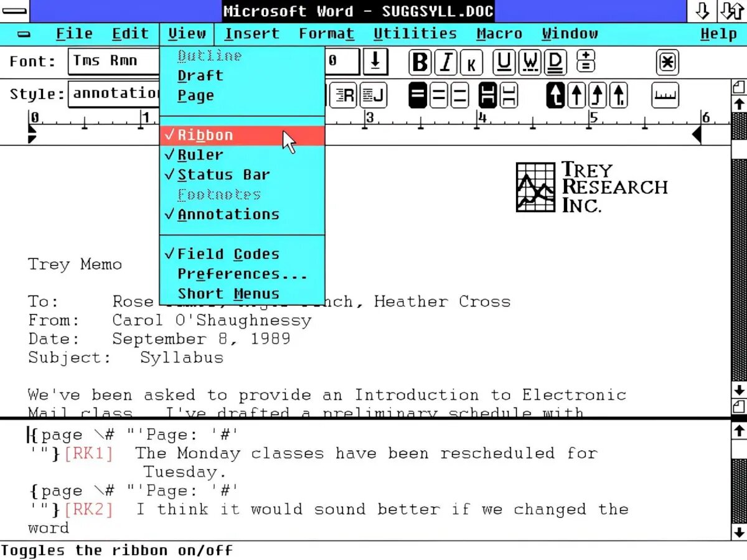This screenshot has width=747, height=560.
Task: Disable Field Codes display
Action: pos(228,254)
